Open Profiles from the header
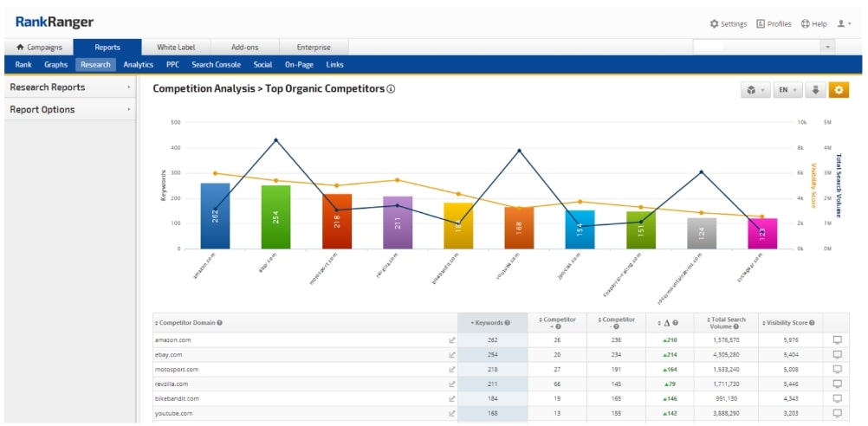Screen dimensions: 868x426 click(774, 23)
